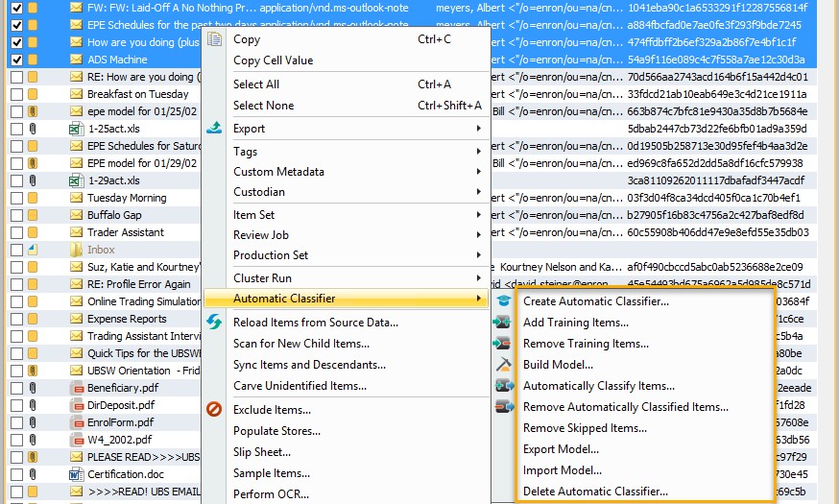Check the Certification.doc checkbox
839x504 pixels.
pyautogui.click(x=16, y=474)
